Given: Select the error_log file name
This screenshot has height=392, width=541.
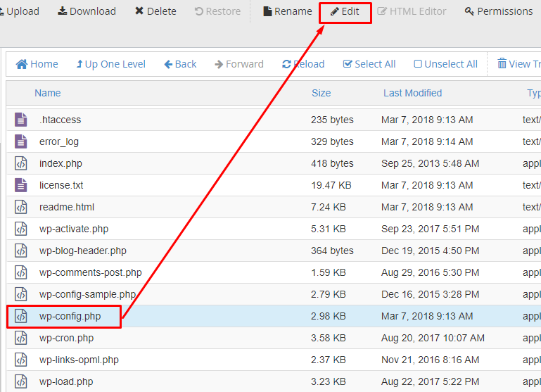Looking at the screenshot, I should (59, 142).
